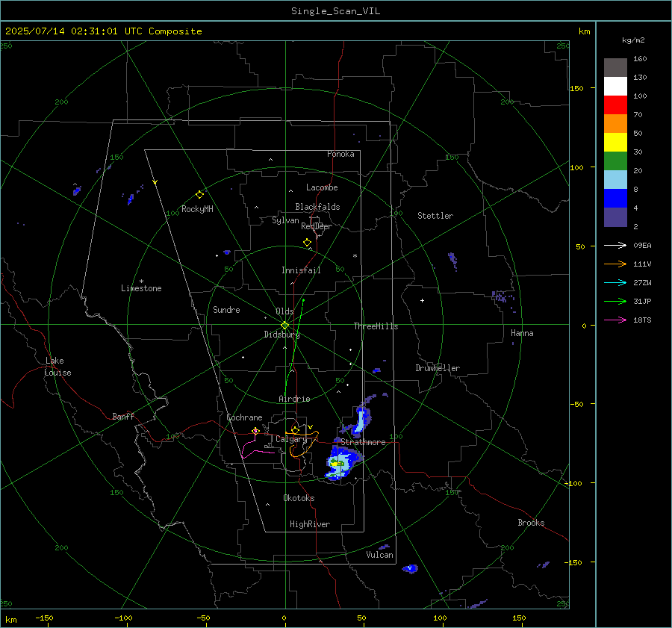
Task: Click the Drumheller label
Action: click(438, 368)
